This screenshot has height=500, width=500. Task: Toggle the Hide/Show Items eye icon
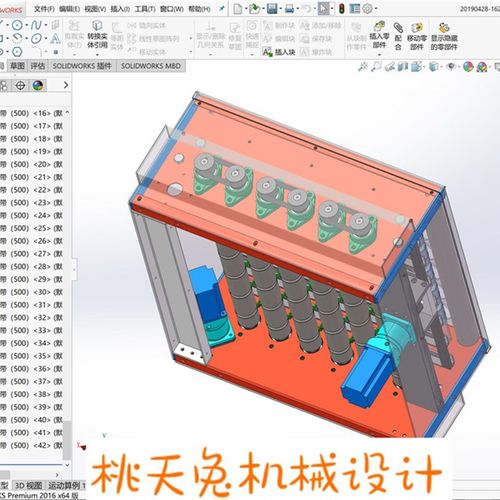coord(451,67)
